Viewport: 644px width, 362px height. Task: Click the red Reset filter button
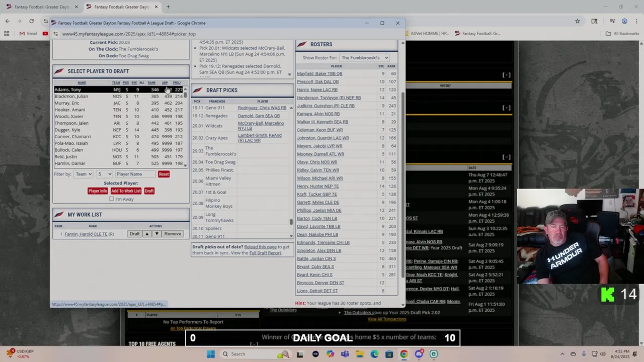click(164, 174)
